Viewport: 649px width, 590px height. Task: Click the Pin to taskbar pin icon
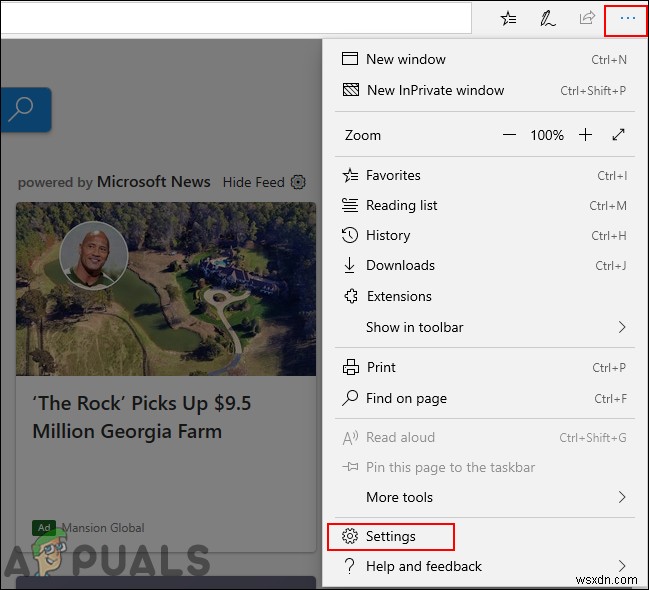coord(351,467)
